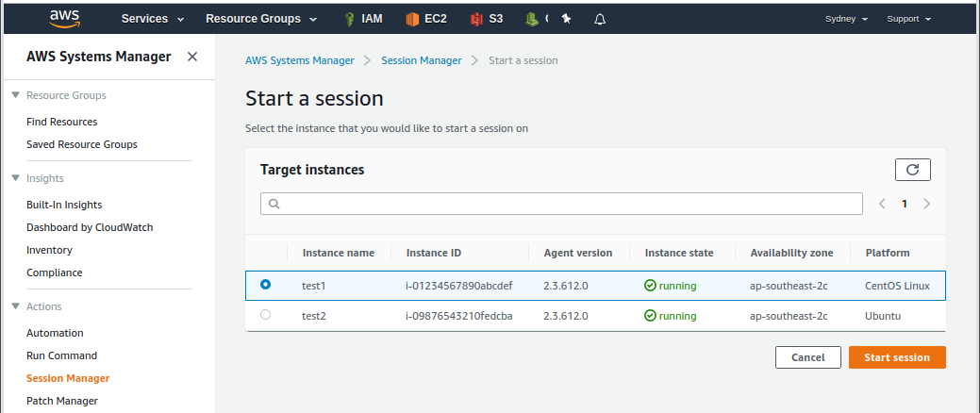
Task: Open the Sydney region dropdown
Action: (847, 19)
